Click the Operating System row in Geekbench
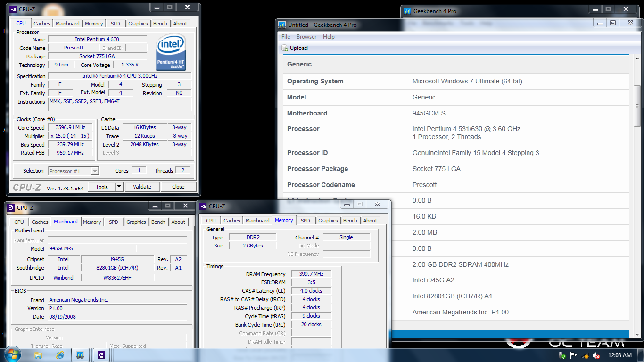This screenshot has width=644, height=362. 456,81
